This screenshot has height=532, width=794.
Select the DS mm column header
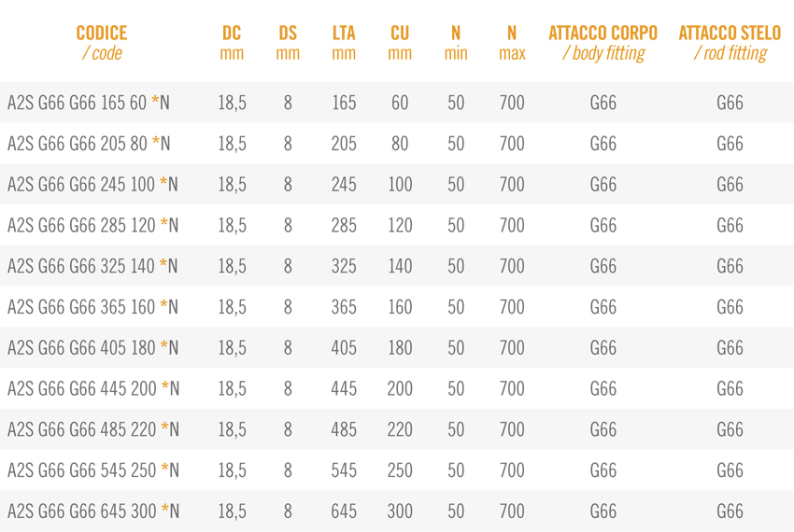tap(288, 43)
